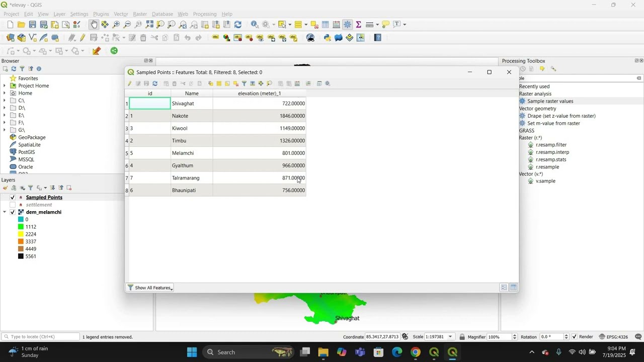Screen dimensions: 644x362
Task: Click Deselect All in attribute table toolbar
Action: [235, 83]
